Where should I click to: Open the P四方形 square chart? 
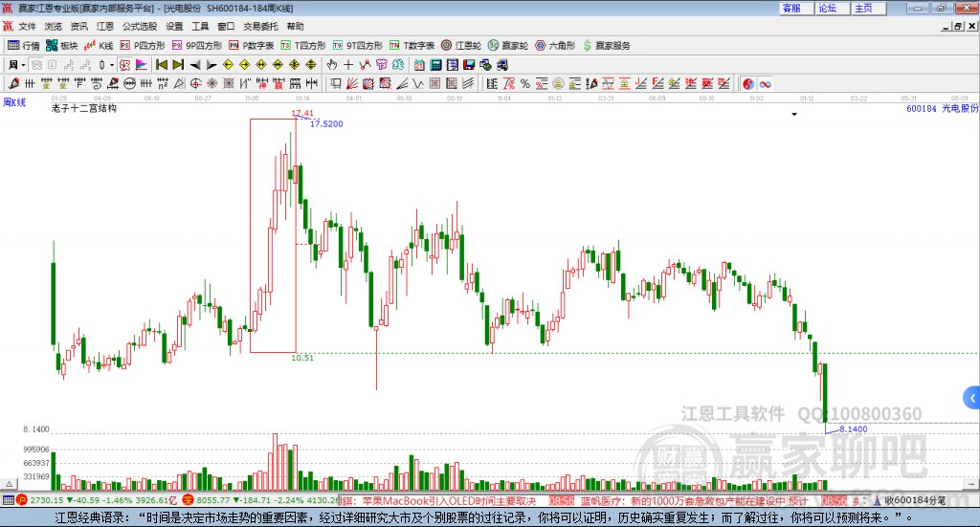[x=143, y=46]
